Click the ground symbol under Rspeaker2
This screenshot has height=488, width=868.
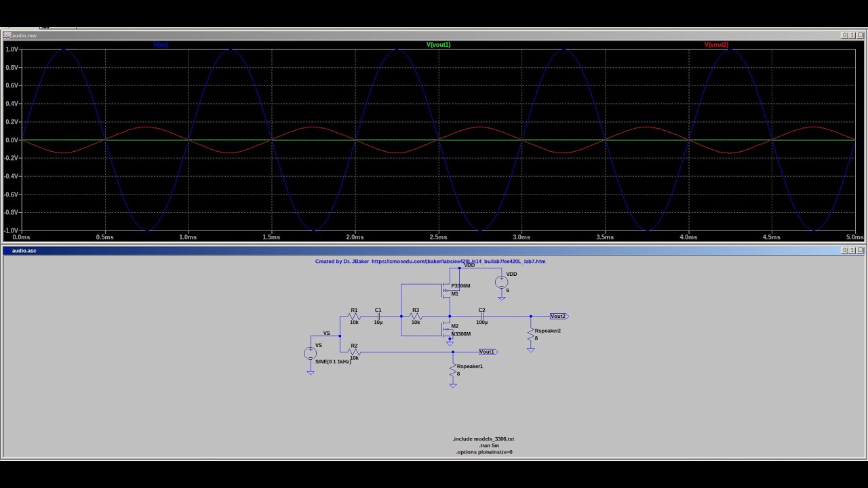531,350
